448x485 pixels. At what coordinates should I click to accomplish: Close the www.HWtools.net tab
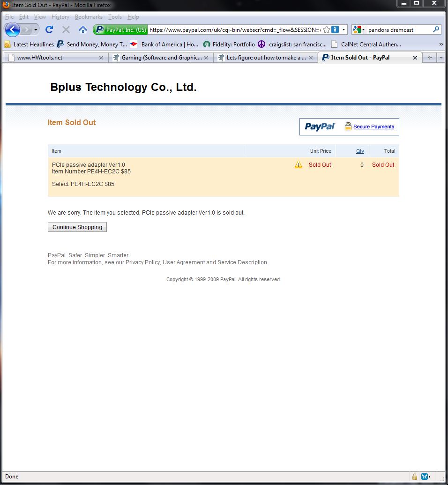[101, 58]
